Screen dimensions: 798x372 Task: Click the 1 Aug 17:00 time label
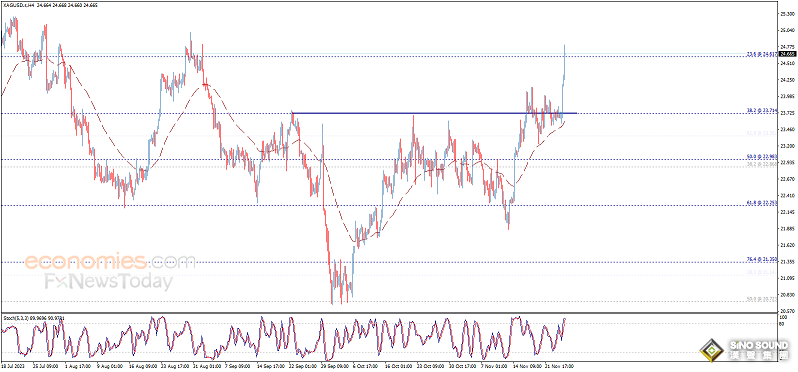pyautogui.click(x=79, y=365)
